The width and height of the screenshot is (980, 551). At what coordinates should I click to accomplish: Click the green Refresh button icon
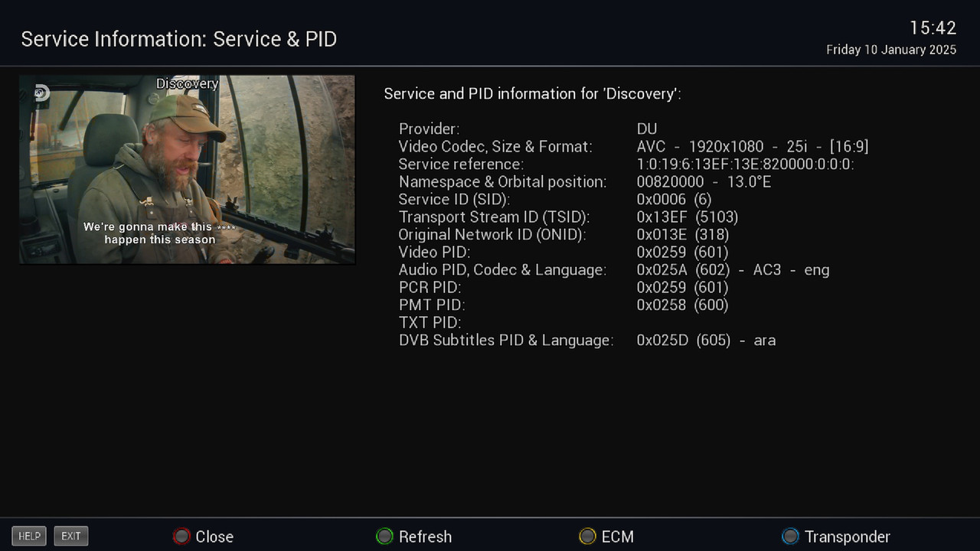(384, 536)
